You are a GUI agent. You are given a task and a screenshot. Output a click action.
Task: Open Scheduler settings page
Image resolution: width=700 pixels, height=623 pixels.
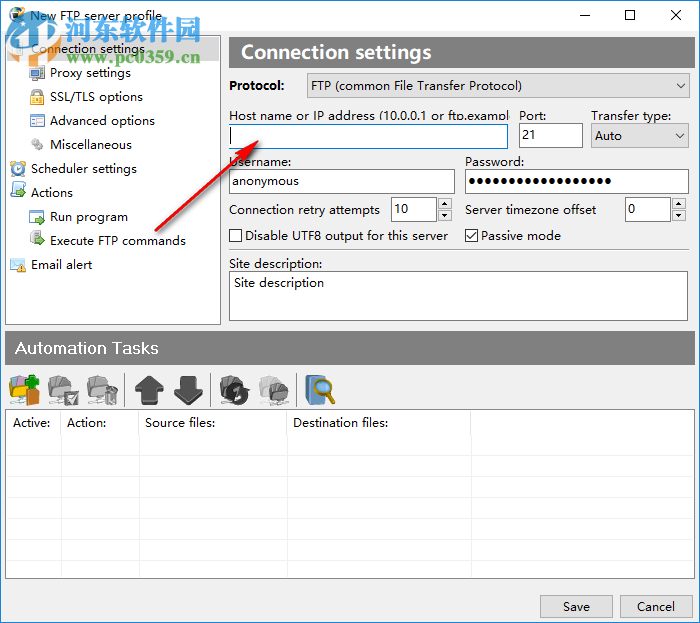point(84,169)
